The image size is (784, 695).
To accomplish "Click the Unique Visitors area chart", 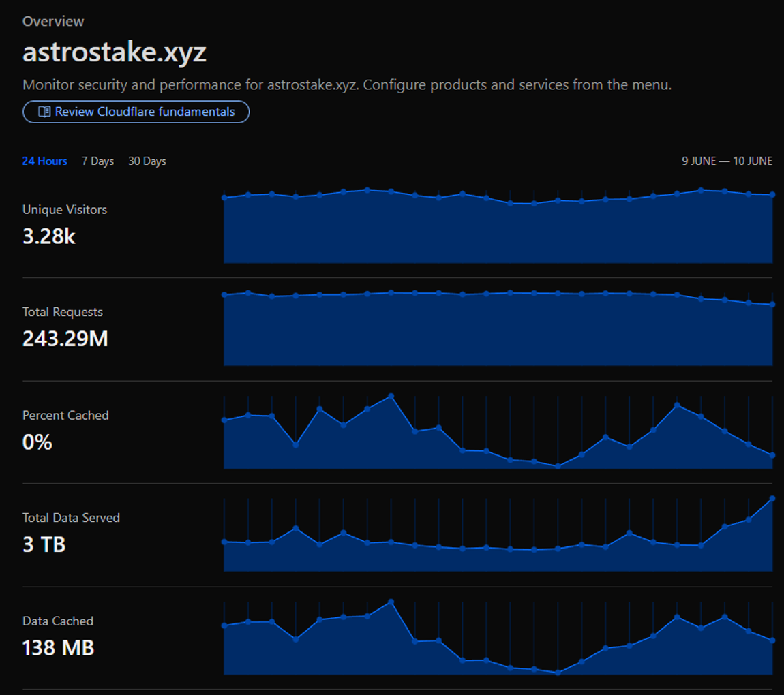I will point(498,226).
